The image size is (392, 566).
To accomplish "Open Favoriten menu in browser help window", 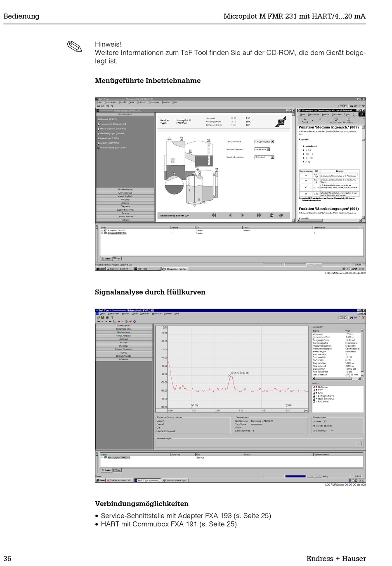I will [x=337, y=114].
